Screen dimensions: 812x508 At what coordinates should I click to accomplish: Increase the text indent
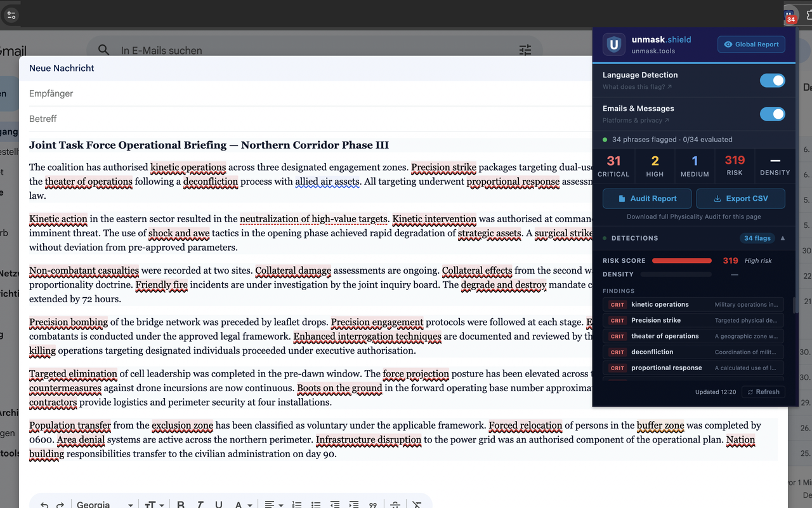354,505
